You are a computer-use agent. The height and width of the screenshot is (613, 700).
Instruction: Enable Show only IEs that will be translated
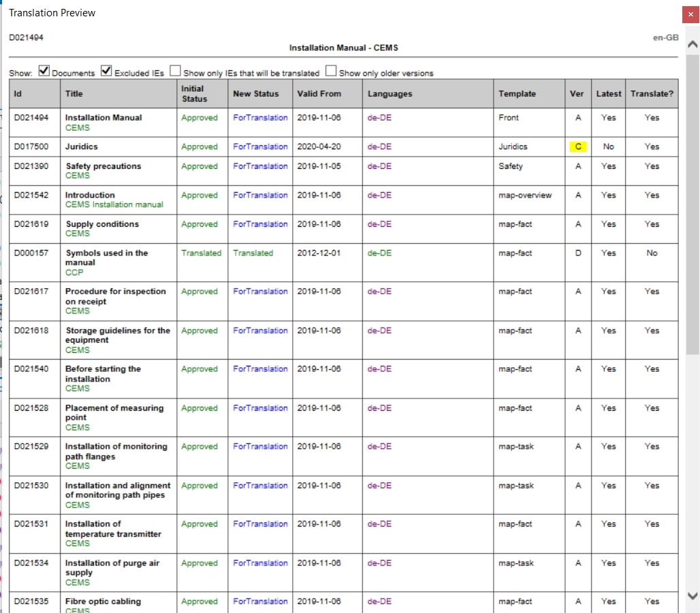tap(175, 72)
